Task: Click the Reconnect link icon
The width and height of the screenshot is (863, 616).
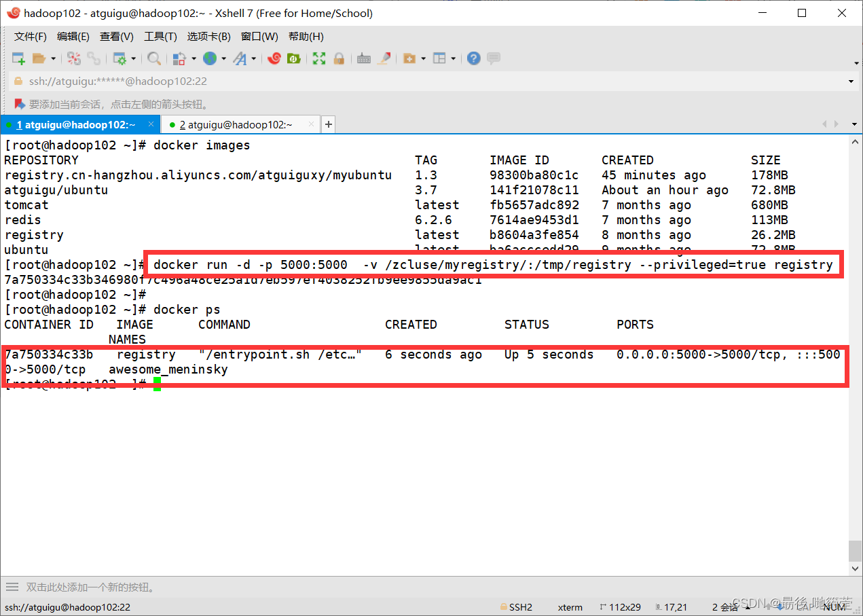Action: tap(94, 58)
